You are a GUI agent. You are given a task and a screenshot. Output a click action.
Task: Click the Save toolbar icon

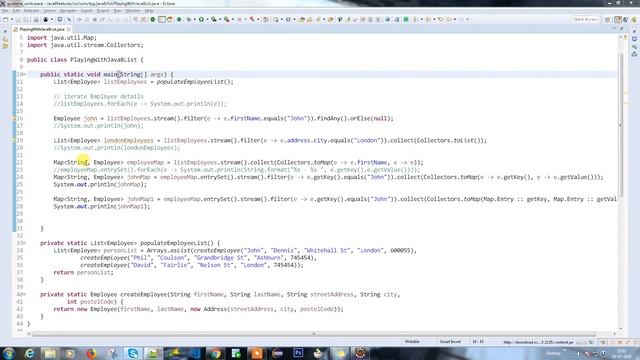pyautogui.click(x=18, y=19)
